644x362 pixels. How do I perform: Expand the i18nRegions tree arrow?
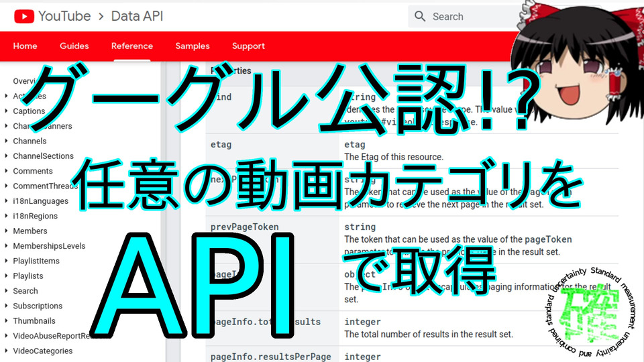point(6,216)
